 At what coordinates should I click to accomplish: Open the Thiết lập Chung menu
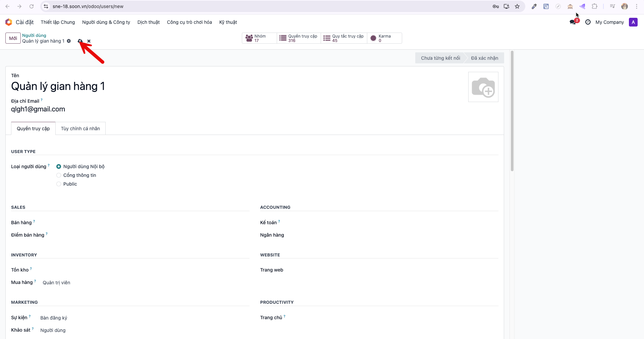click(58, 22)
